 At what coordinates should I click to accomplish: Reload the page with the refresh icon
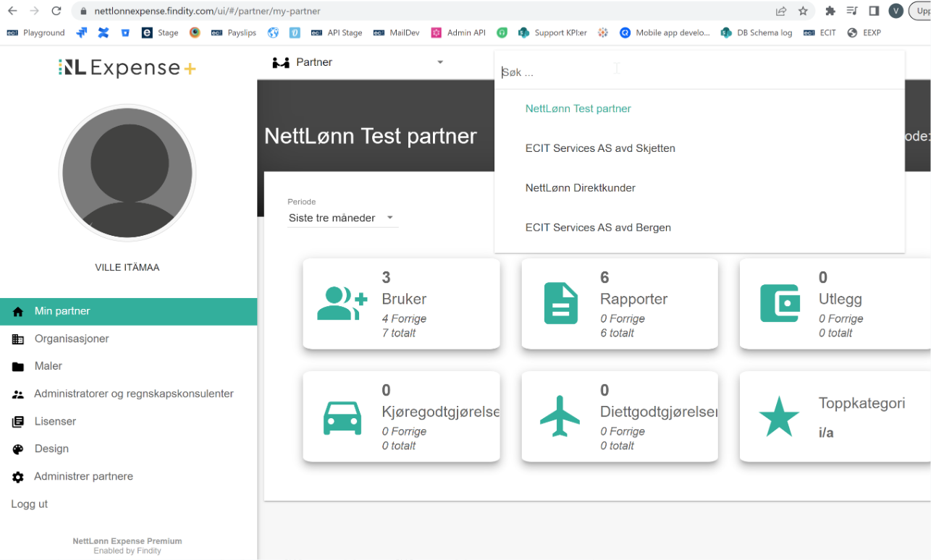pos(56,11)
